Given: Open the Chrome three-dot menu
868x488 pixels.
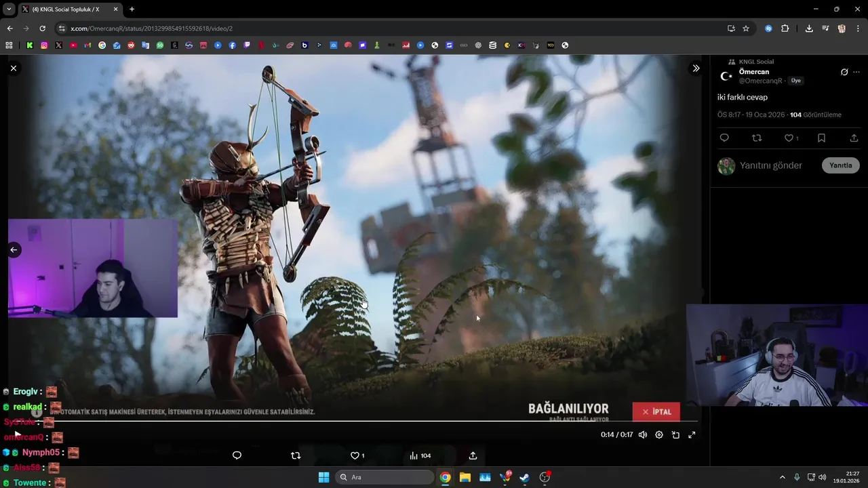Looking at the screenshot, I should coord(858,28).
